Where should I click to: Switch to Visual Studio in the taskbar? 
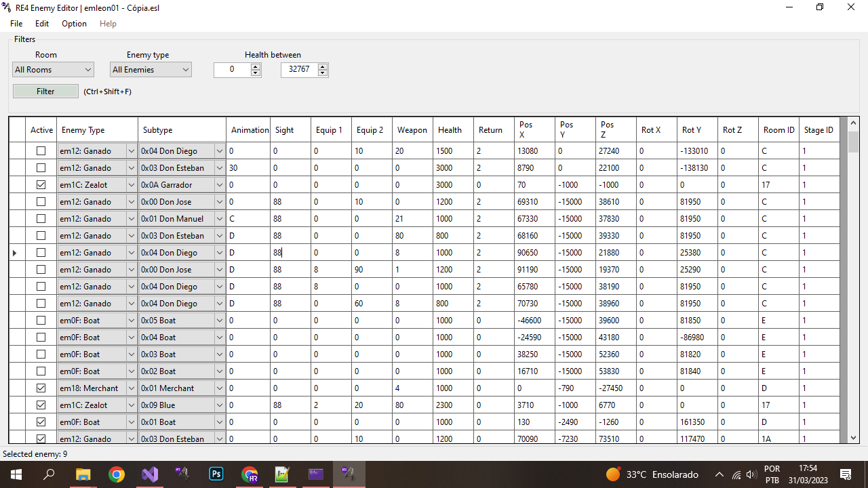click(150, 474)
